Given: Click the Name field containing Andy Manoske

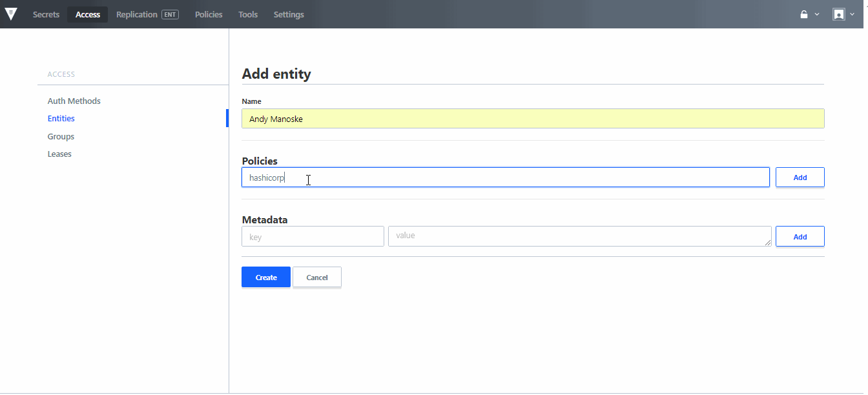Looking at the screenshot, I should click(x=532, y=119).
